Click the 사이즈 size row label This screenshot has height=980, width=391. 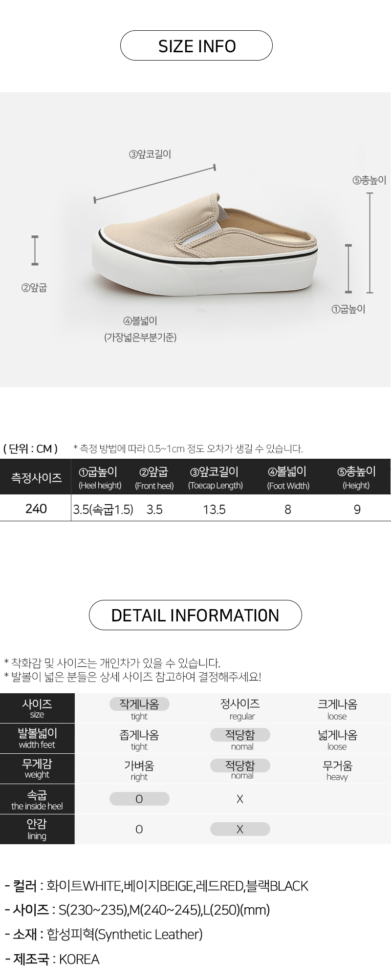point(37,708)
